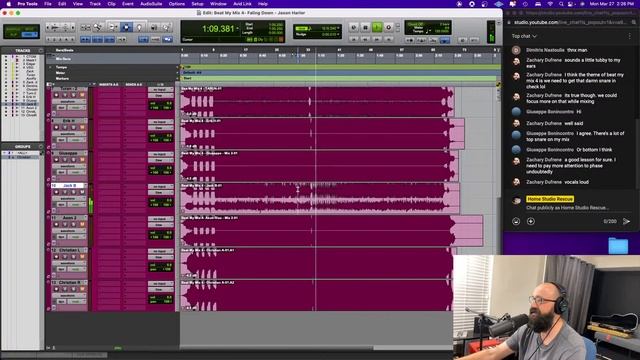Toggle Wait for Note MIDI control
The image size is (640, 360).
(409, 40)
